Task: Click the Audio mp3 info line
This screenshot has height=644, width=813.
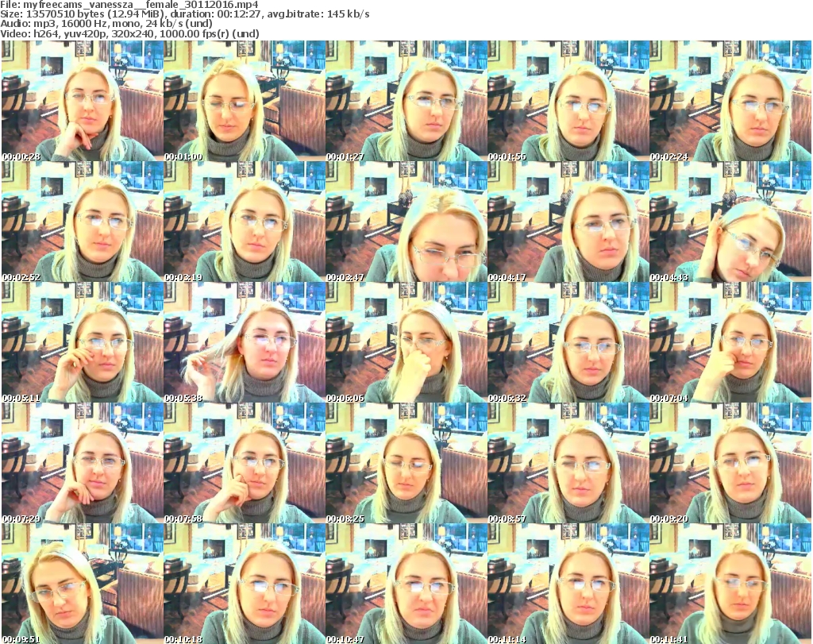Action: point(106,24)
